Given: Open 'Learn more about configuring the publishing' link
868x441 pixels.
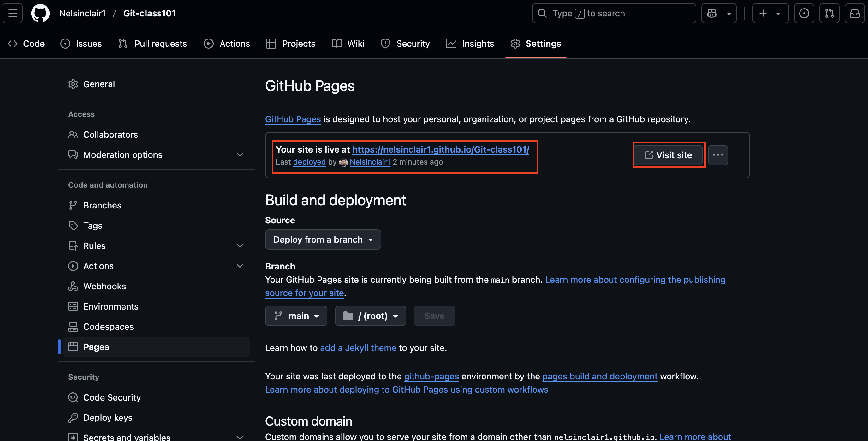Looking at the screenshot, I should (635, 280).
